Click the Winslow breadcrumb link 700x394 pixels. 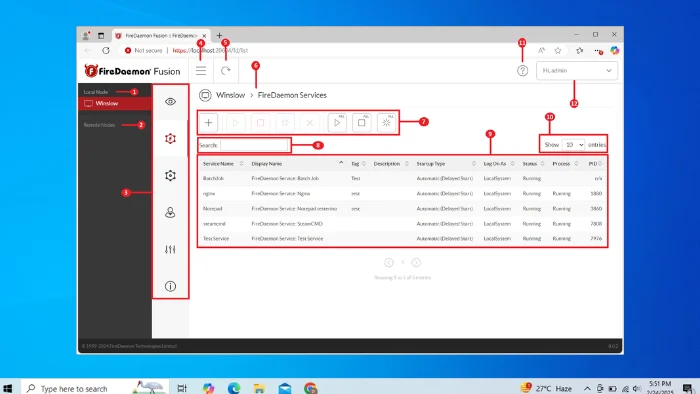(230, 95)
